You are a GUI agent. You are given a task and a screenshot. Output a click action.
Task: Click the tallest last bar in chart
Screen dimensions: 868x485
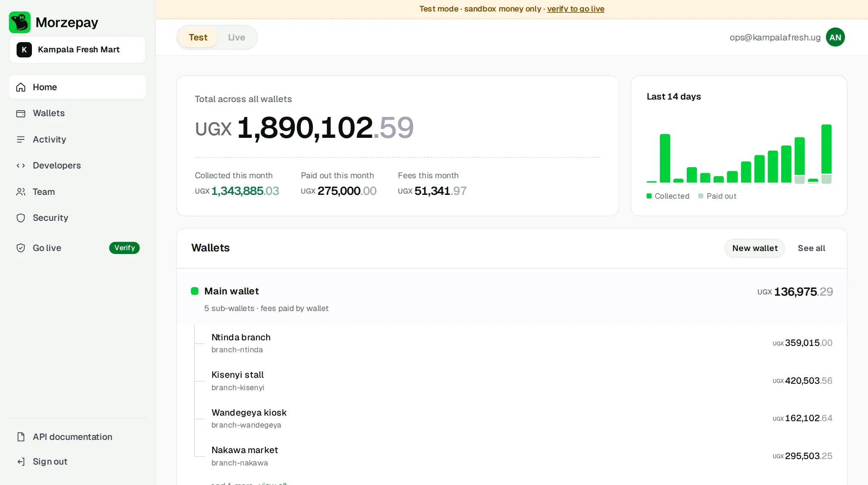coord(826,149)
